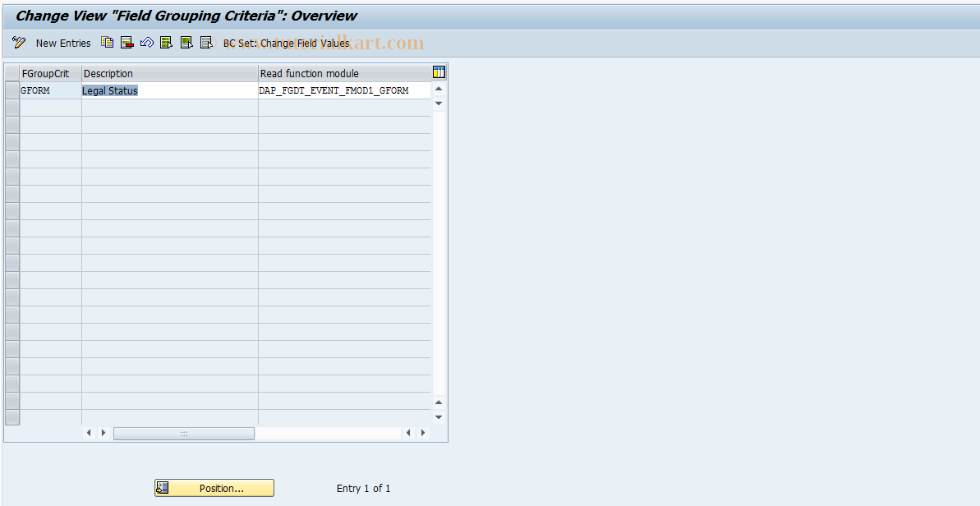Click left arrow of left horizontal scrollbar
980x506 pixels.
click(89, 432)
